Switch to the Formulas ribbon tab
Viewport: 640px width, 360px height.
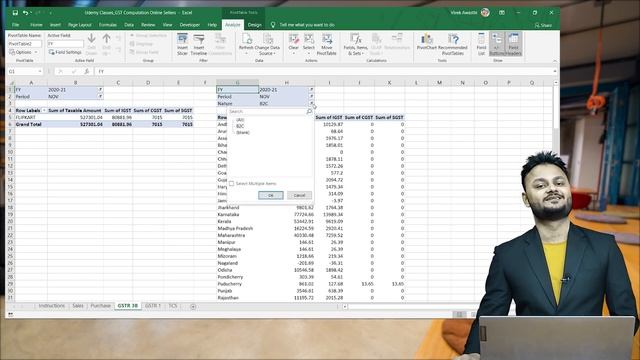point(108,25)
